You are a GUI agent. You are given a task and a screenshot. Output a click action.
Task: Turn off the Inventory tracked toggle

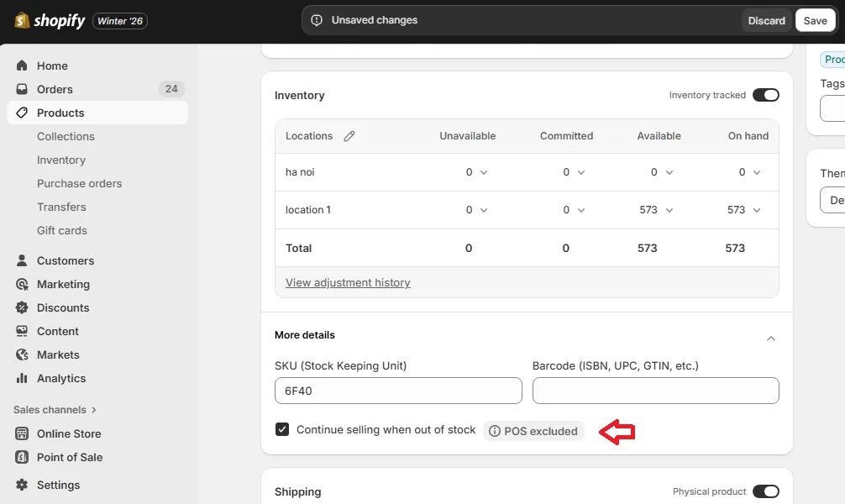point(765,95)
